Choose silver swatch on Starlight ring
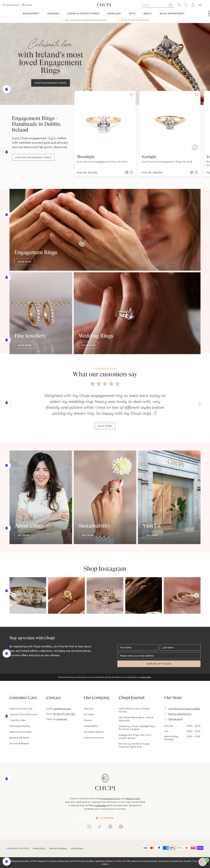The height and width of the screenshot is (868, 210). click(x=196, y=172)
